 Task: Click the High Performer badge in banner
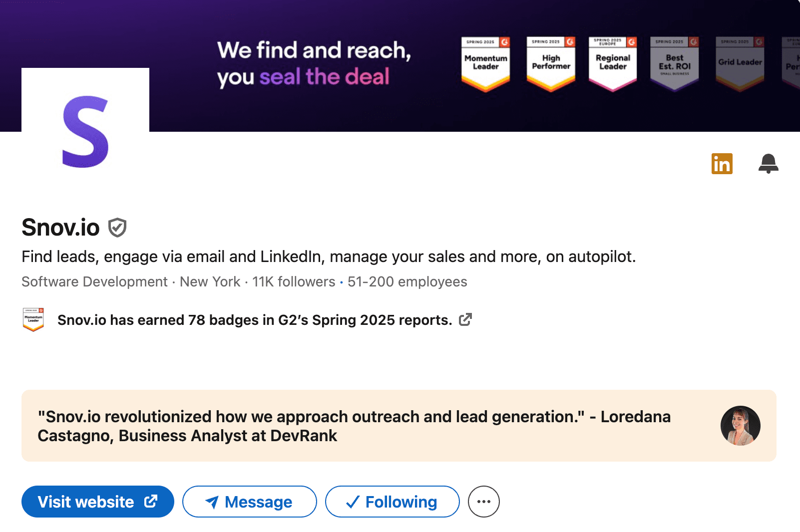(x=551, y=63)
